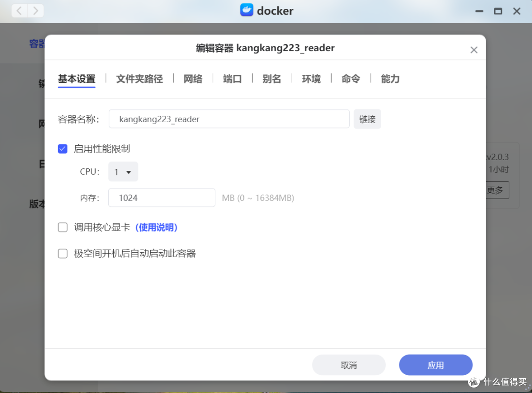The width and height of the screenshot is (532, 393).
Task: Select the 能力 tab
Action: [390, 79]
